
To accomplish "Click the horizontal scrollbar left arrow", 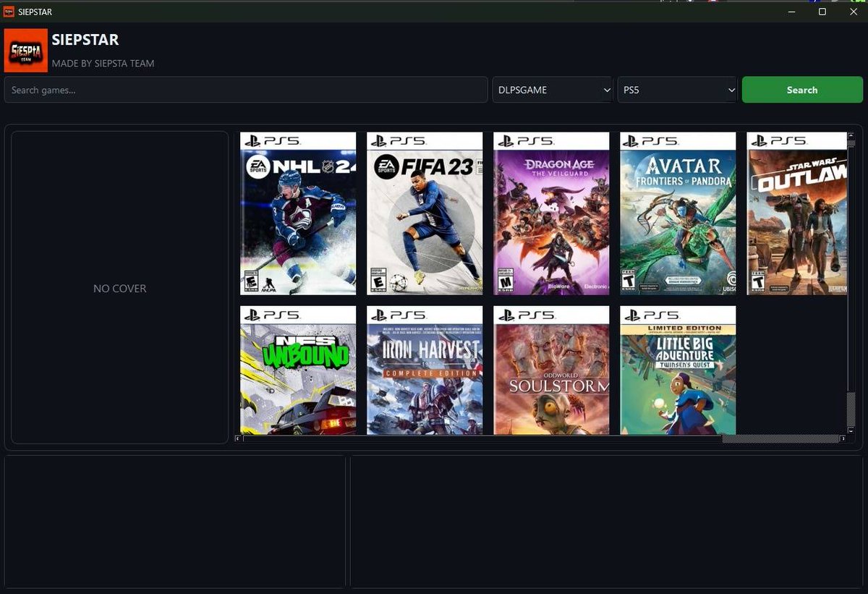I will tap(238, 439).
